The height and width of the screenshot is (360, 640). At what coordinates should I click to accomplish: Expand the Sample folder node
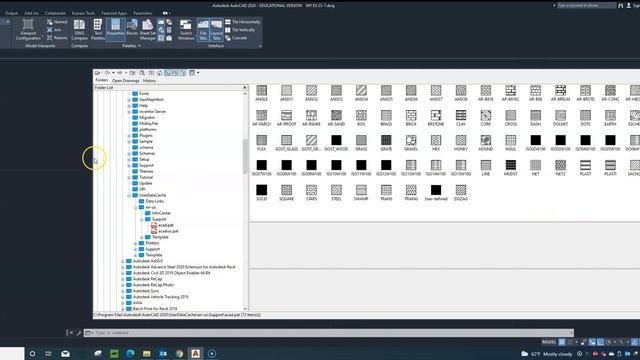[129, 141]
